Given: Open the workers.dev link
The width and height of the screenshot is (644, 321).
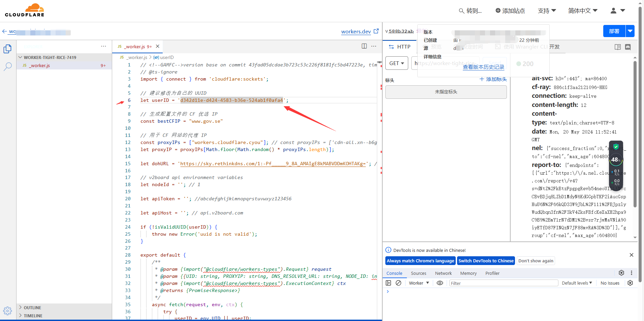Looking at the screenshot, I should pos(356,31).
